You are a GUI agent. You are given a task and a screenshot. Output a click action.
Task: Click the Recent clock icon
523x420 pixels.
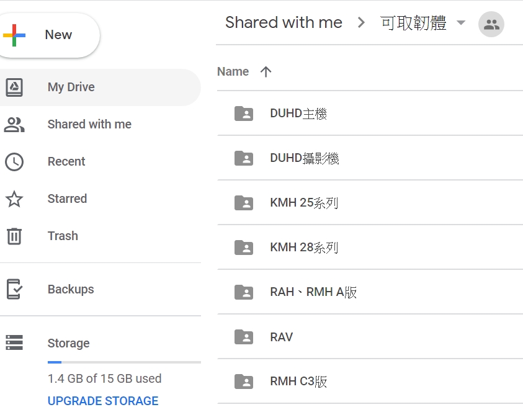click(14, 162)
